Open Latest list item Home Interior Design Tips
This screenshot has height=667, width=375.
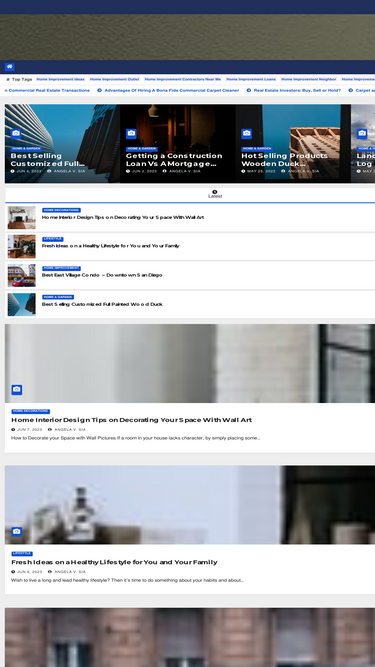(x=122, y=217)
